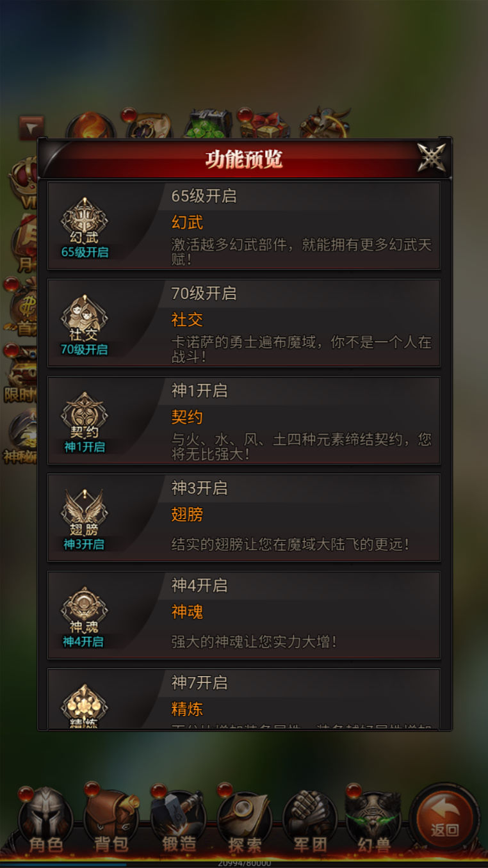This screenshot has width=488, height=868.
Task: Tap the 社交 social feature icon
Action: tap(85, 325)
